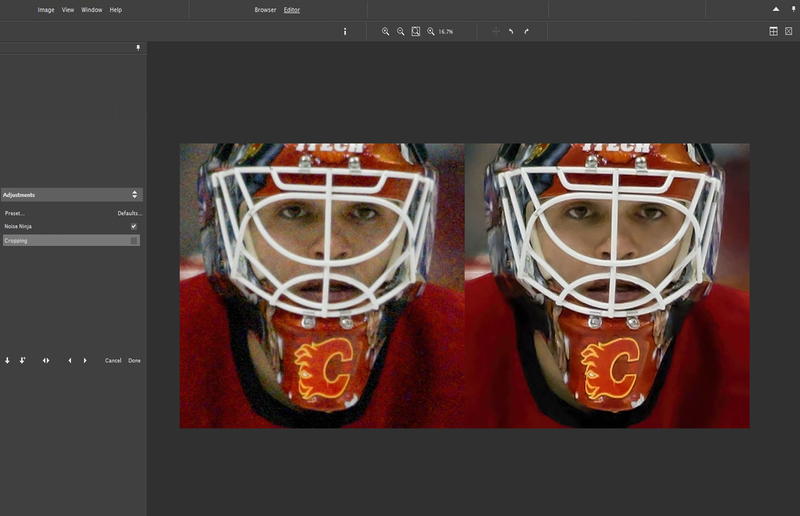The image size is (800, 516).
Task: Click the zoom out magnifier icon
Action: pyautogui.click(x=401, y=32)
